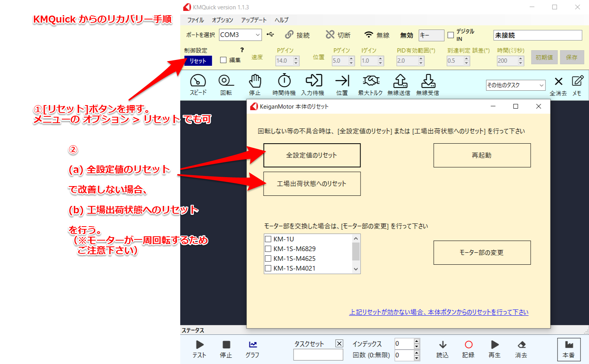Increase 位置 Pゲイン 5.0 stepper

point(352,58)
